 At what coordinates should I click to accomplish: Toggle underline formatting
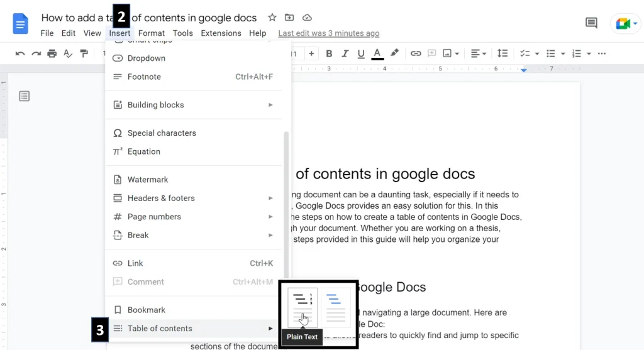[360, 54]
